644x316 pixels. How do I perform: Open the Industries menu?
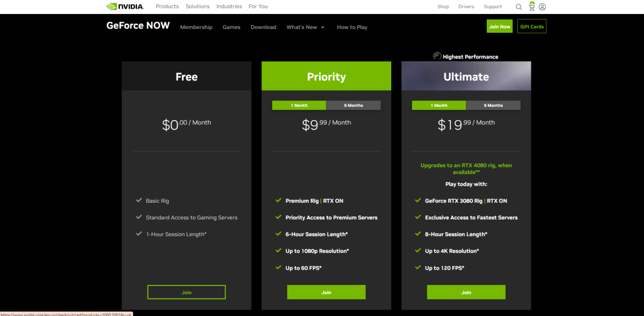coord(229,6)
